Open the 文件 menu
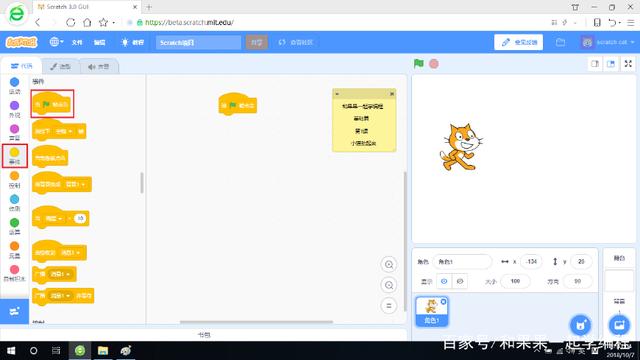Viewport: 640px width, 360px height. [x=77, y=42]
